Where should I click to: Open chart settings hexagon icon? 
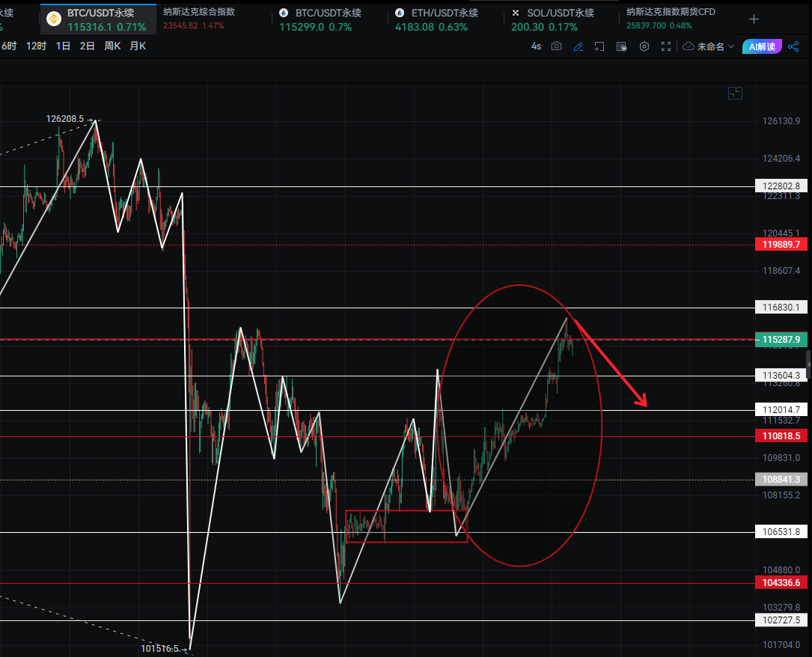pyautogui.click(x=644, y=46)
